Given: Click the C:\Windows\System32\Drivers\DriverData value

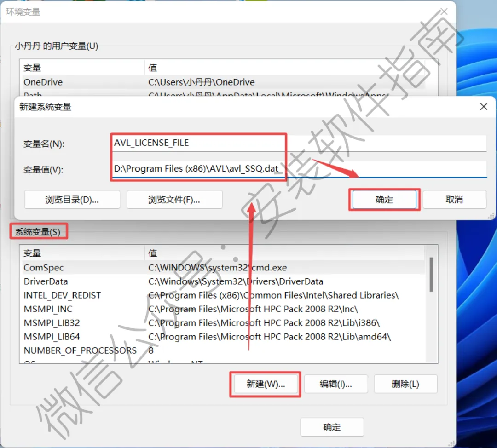Looking at the screenshot, I should (236, 281).
